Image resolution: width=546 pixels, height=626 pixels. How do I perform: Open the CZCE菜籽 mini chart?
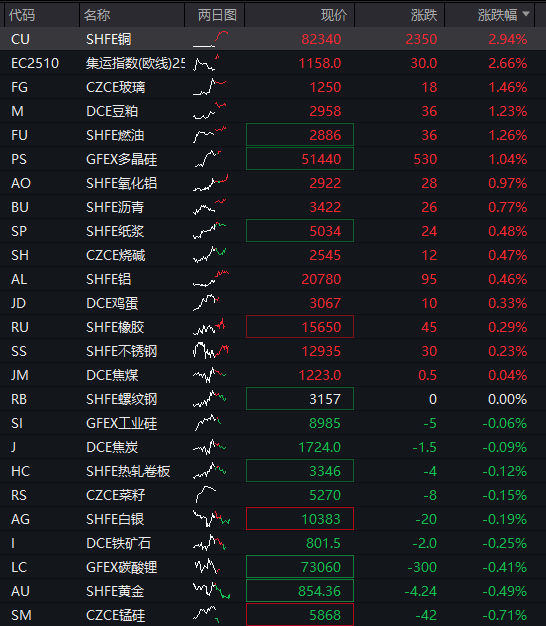pyautogui.click(x=206, y=495)
